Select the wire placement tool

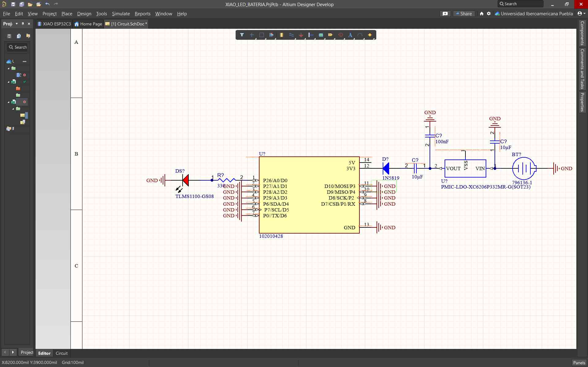point(291,35)
